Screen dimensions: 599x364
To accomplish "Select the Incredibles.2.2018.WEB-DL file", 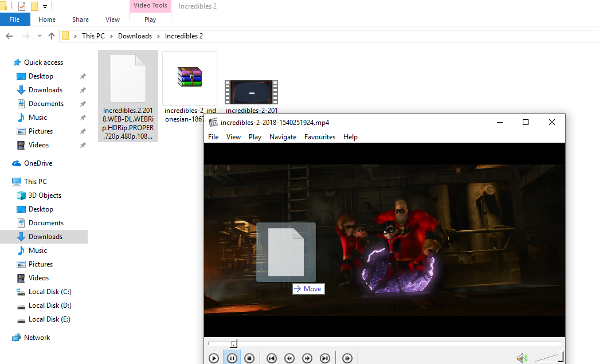I will click(128, 96).
